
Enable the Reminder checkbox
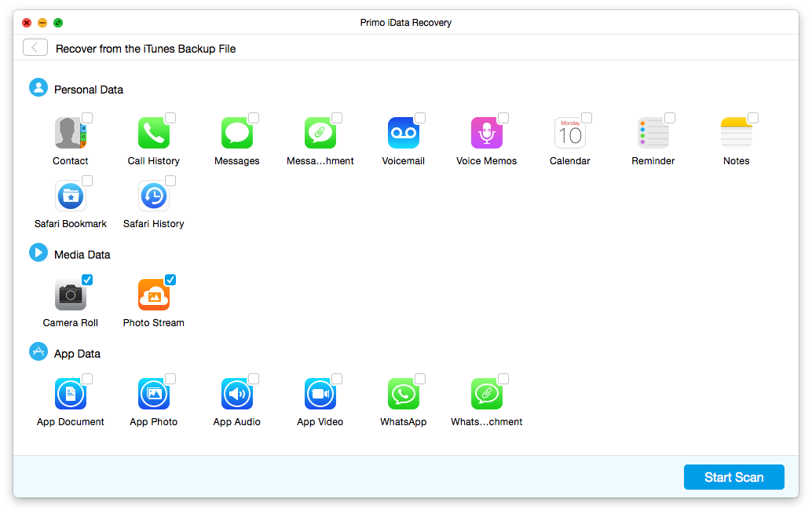[670, 118]
